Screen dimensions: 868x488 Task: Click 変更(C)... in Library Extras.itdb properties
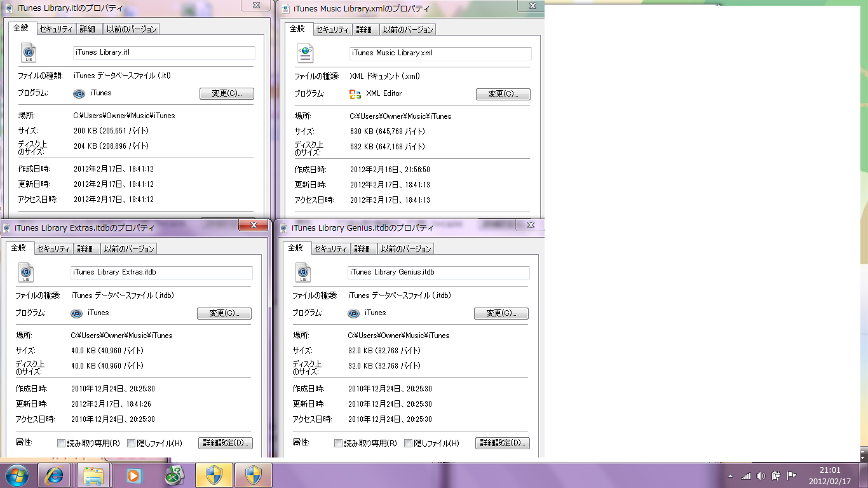[224, 314]
